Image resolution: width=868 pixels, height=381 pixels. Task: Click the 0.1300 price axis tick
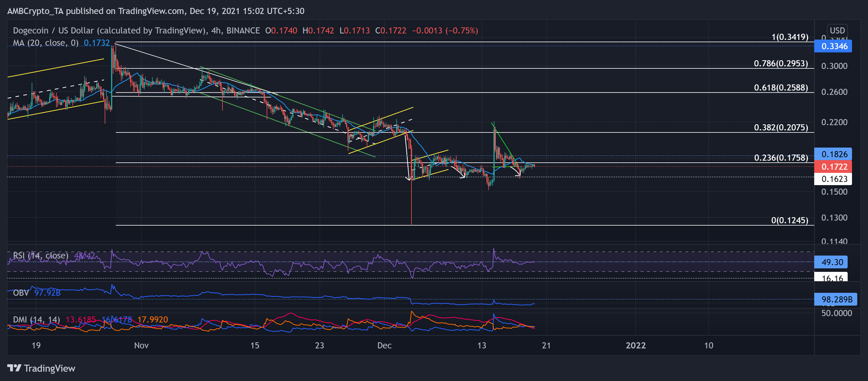click(834, 218)
